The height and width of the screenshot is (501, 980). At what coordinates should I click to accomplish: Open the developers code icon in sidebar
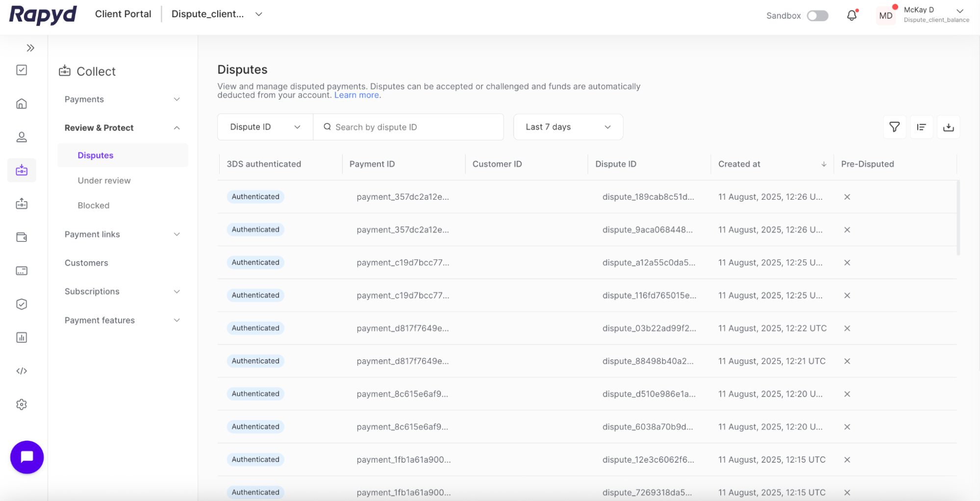(22, 371)
